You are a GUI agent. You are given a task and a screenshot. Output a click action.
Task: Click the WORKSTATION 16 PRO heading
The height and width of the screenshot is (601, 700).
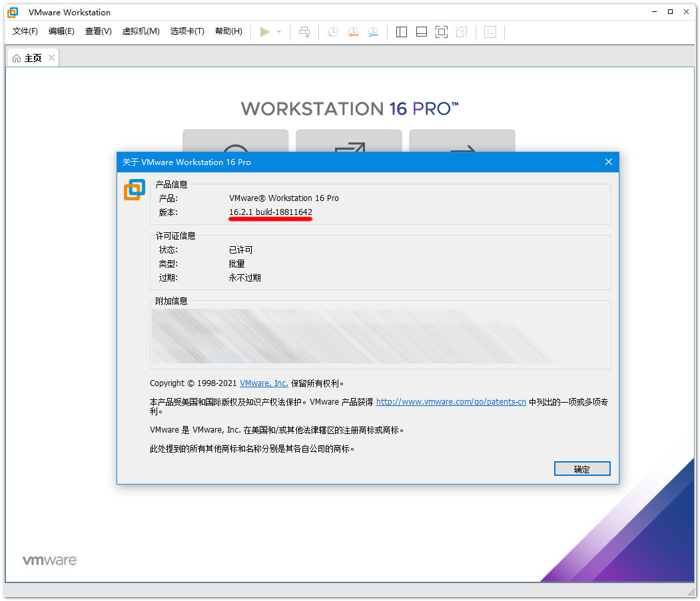pyautogui.click(x=350, y=109)
